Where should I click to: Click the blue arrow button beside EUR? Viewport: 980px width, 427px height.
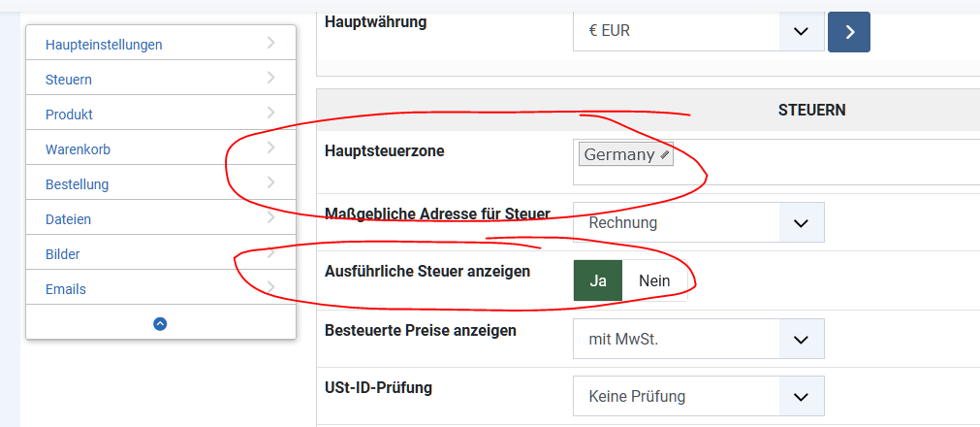[x=848, y=32]
